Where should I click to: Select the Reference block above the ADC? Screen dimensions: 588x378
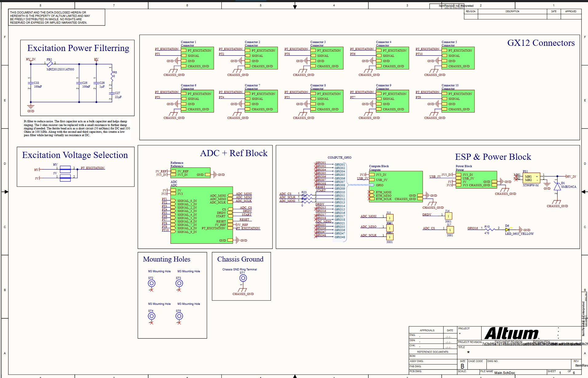pyautogui.click(x=191, y=173)
